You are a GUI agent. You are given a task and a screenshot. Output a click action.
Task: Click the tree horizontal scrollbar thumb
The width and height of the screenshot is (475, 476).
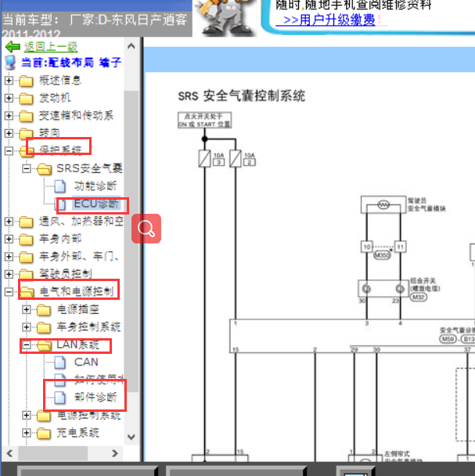click(52, 453)
